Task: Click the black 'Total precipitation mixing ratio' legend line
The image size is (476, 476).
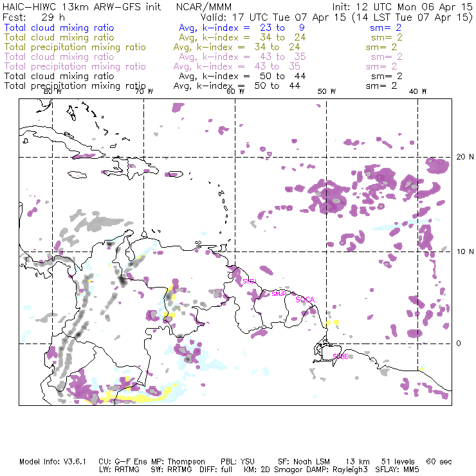Action: coord(75,86)
